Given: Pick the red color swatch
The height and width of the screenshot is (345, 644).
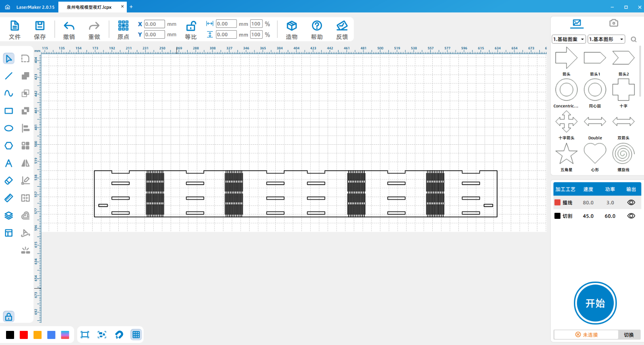Looking at the screenshot, I should 24,335.
